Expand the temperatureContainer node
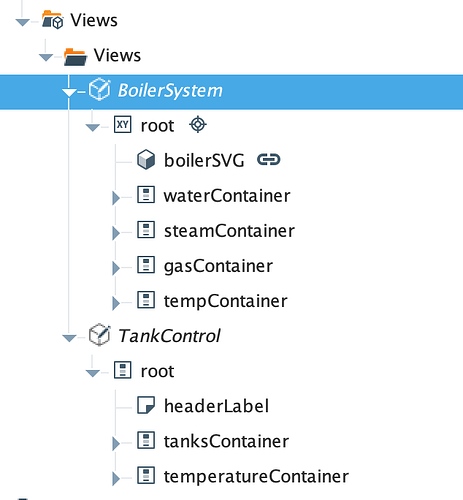463x500 pixels. coord(116,479)
